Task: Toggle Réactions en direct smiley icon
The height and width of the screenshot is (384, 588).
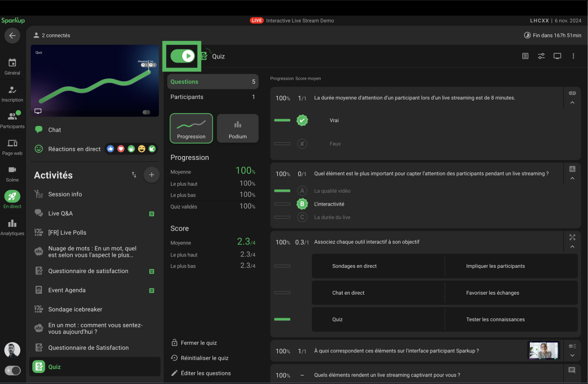Action: coord(39,149)
